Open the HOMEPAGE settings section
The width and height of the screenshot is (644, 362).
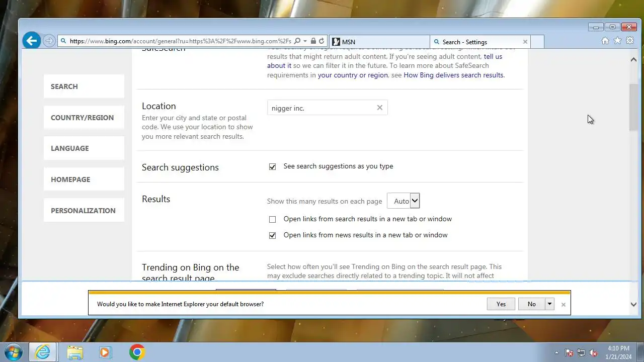[84, 179]
